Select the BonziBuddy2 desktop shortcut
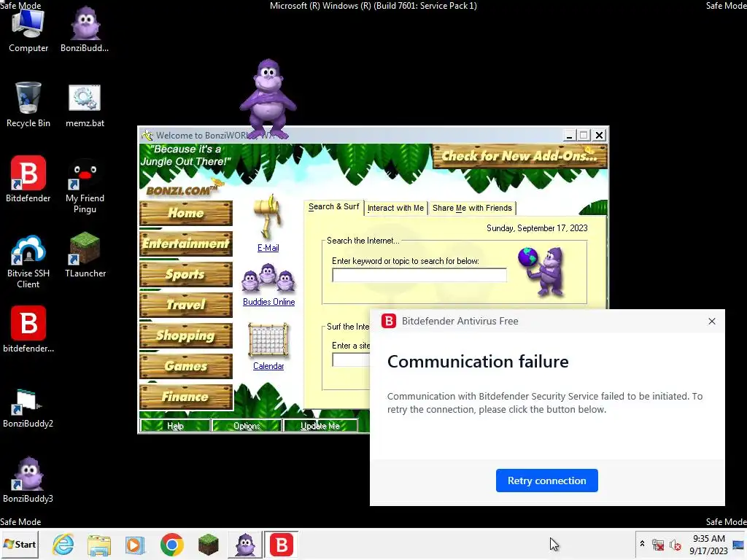This screenshot has width=747, height=560. [28, 408]
